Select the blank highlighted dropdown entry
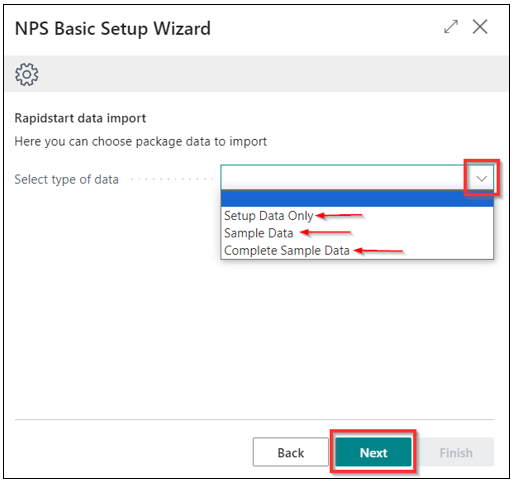Image resolution: width=516 pixels, height=483 pixels. [x=357, y=198]
